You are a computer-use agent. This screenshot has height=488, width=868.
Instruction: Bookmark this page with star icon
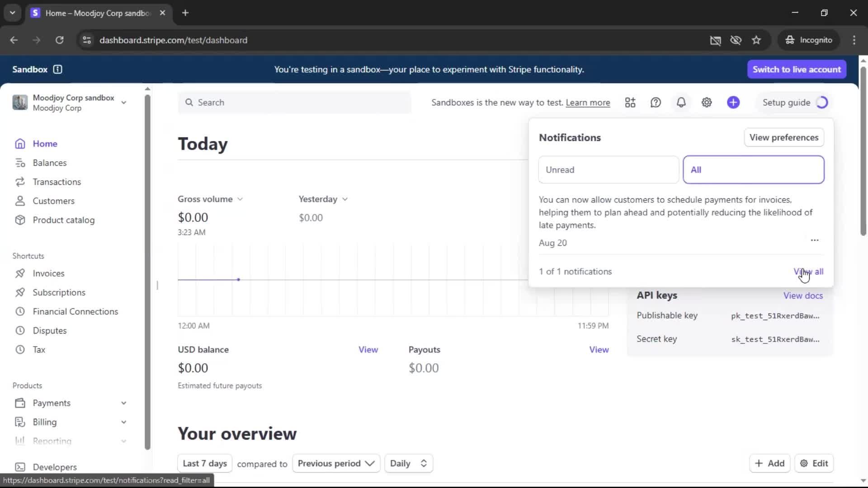pos(756,40)
